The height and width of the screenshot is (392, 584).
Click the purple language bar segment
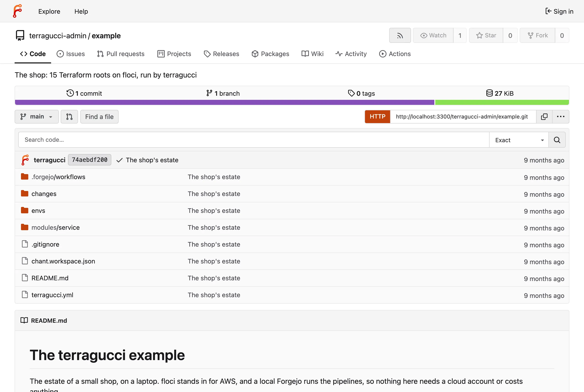[x=224, y=102]
